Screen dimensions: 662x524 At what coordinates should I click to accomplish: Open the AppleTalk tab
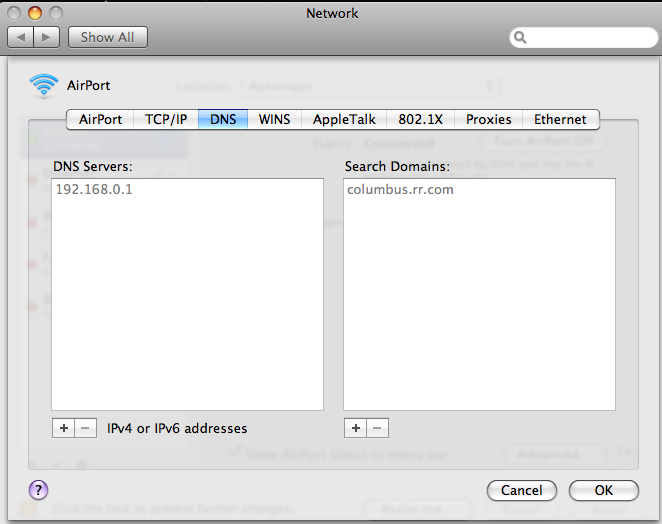pyautogui.click(x=344, y=119)
